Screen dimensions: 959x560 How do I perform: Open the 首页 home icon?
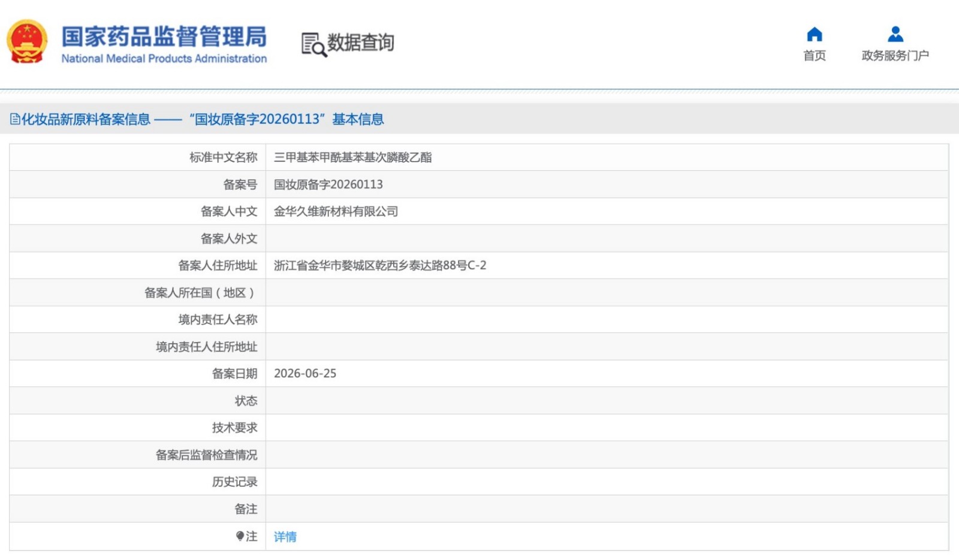[x=815, y=34]
